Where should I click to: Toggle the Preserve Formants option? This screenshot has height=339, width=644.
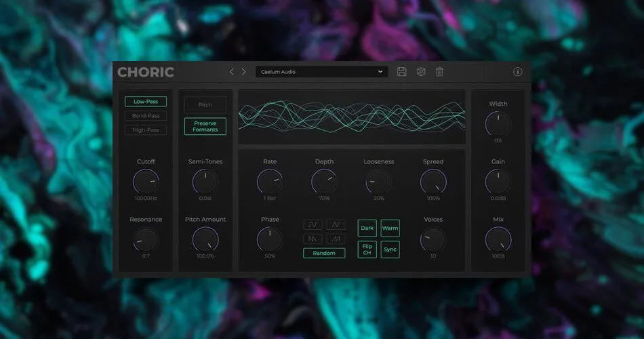coord(205,126)
